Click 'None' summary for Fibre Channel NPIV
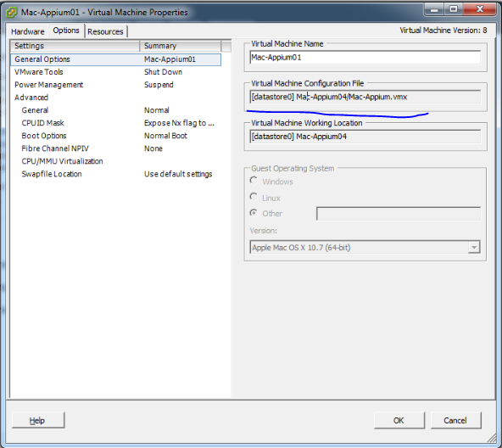This screenshot has height=448, width=502. point(153,148)
